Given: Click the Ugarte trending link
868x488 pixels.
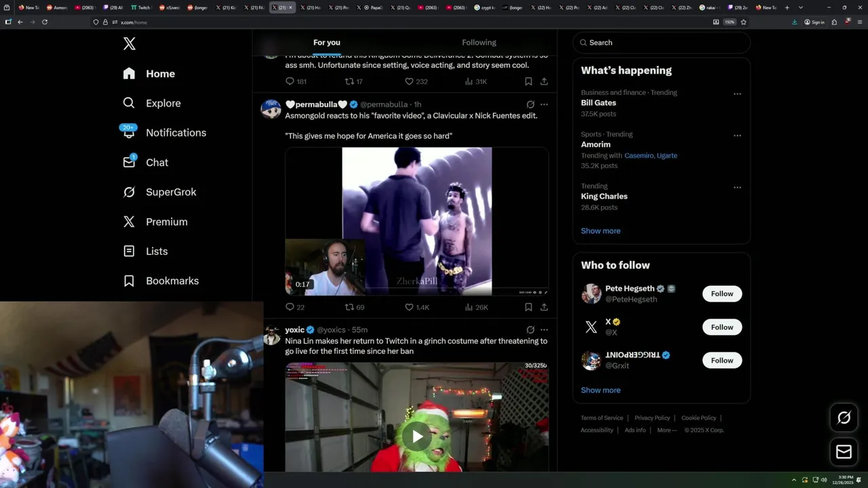Looking at the screenshot, I should pyautogui.click(x=667, y=156).
